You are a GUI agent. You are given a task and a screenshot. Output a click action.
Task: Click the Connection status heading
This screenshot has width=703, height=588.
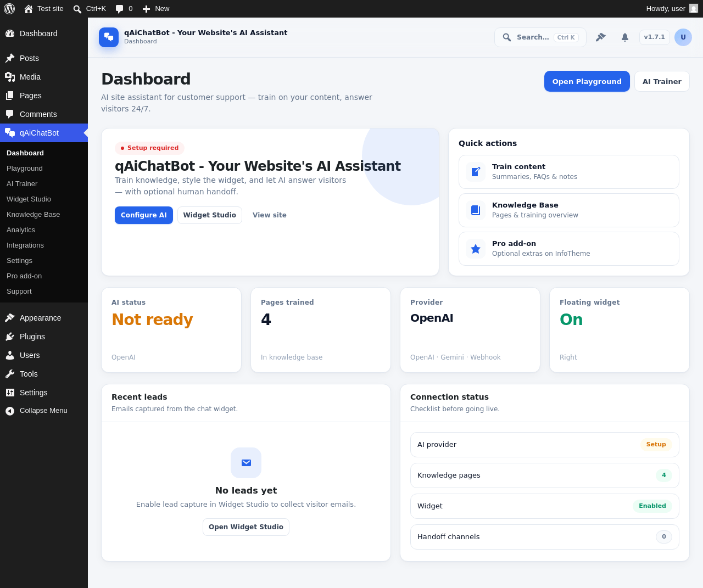click(x=449, y=397)
